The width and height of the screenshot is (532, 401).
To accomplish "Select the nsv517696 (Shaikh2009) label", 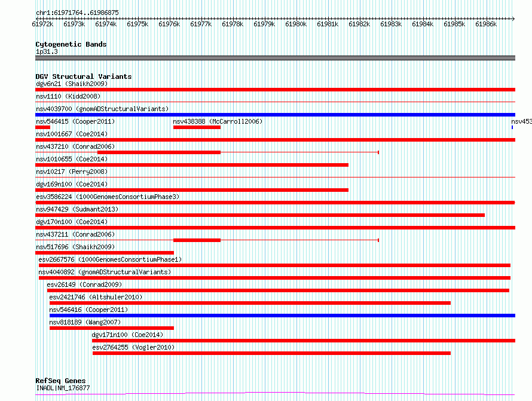I will pos(75,247).
